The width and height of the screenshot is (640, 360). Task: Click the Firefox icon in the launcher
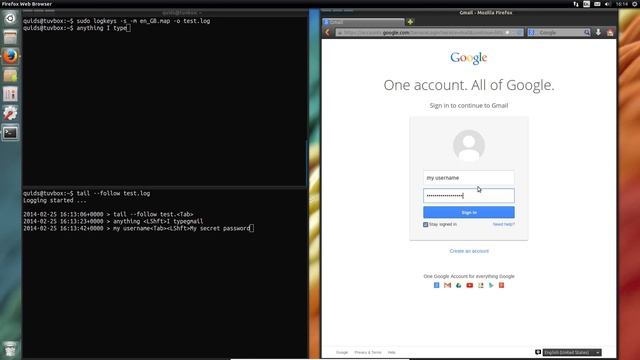click(x=10, y=56)
